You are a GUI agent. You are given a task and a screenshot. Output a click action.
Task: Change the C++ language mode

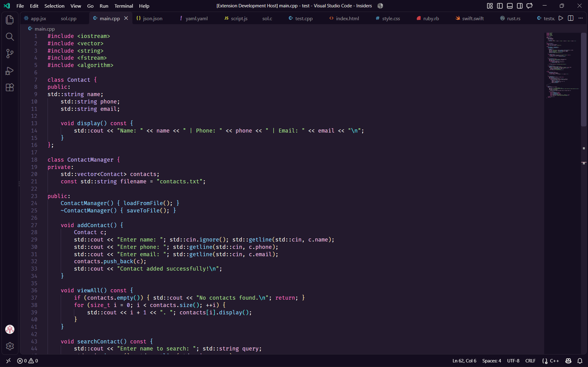(x=554, y=361)
